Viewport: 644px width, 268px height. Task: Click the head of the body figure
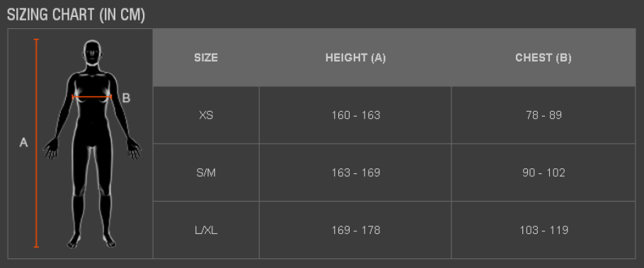coord(93,52)
